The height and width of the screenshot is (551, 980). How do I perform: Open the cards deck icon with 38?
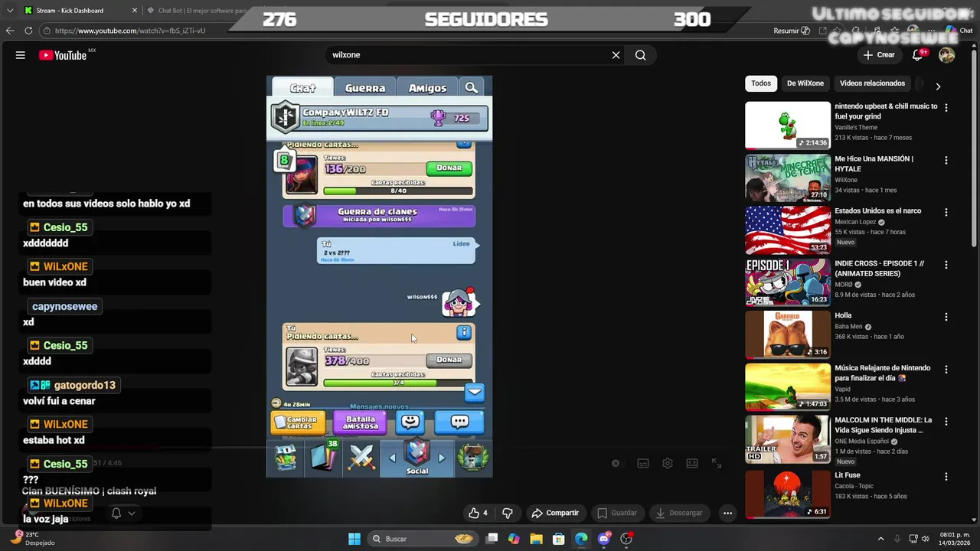pyautogui.click(x=324, y=458)
